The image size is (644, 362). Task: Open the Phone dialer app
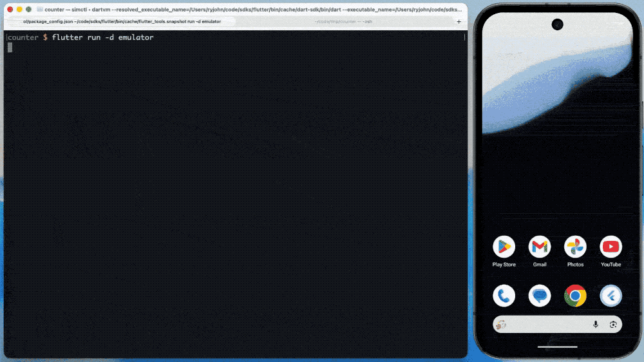504,296
